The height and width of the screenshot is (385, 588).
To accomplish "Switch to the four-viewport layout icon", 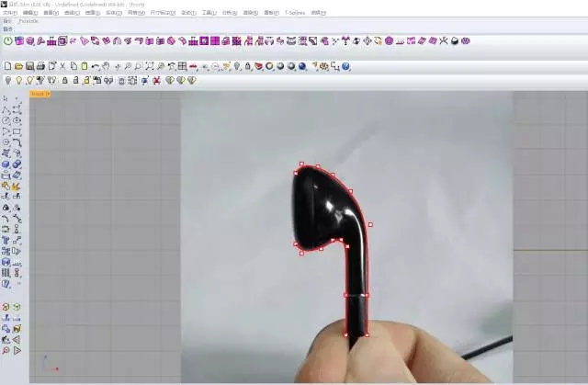I will (x=182, y=66).
